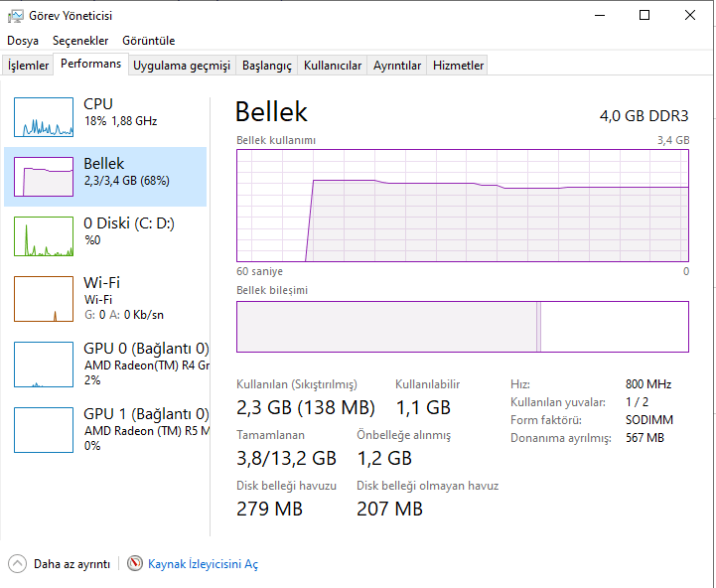Viewport: 716px width, 588px height.
Task: Click the Bellek bileşimi memory composition bar
Action: (x=462, y=327)
